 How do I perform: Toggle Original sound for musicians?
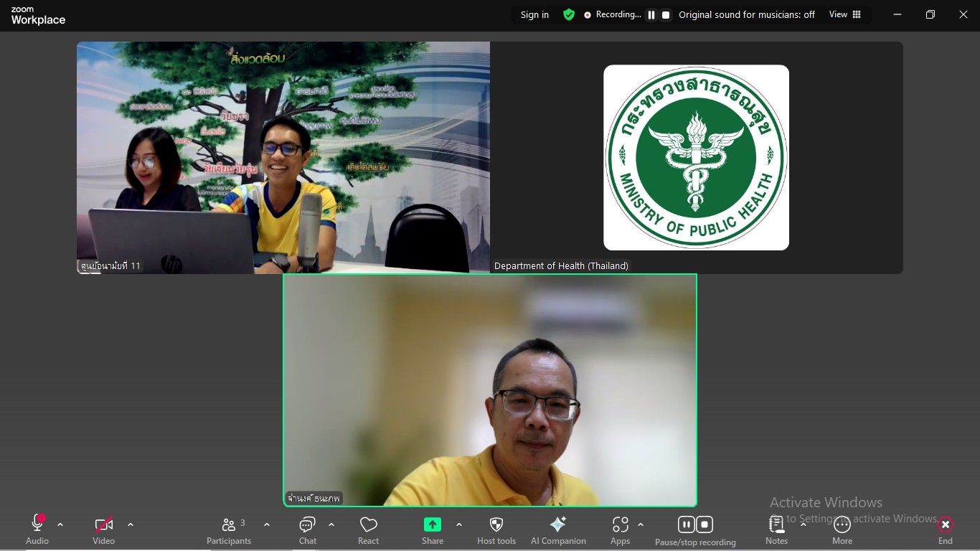click(x=747, y=14)
